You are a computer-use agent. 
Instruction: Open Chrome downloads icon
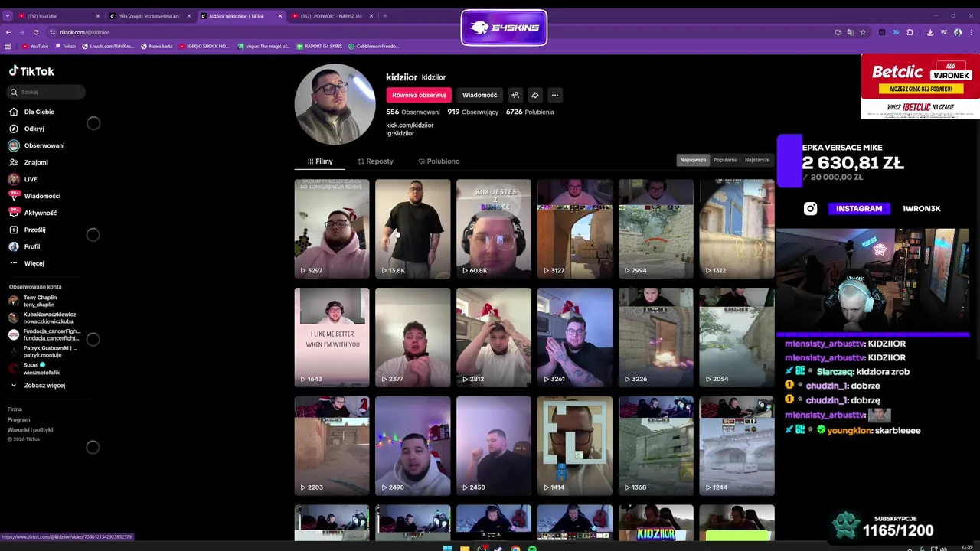[x=930, y=32]
